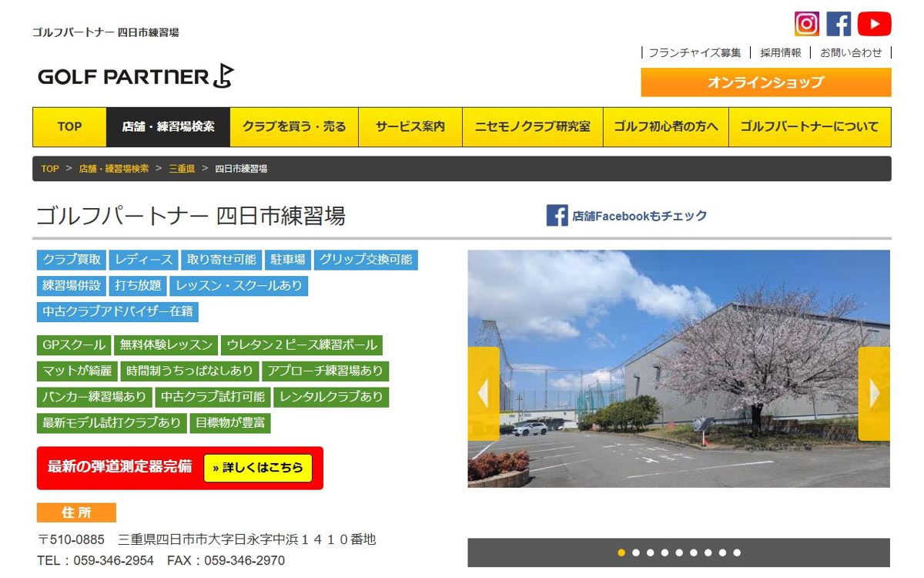This screenshot has width=924, height=578.
Task: Click the マットが綺麗 green tag
Action: (77, 371)
